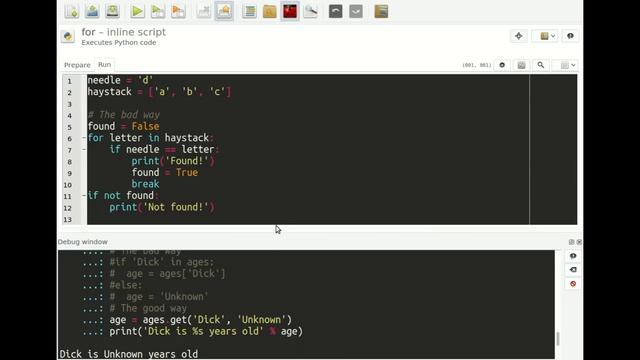Click the round dot editor settings button
This screenshot has height=360, width=640.
[x=502, y=65]
